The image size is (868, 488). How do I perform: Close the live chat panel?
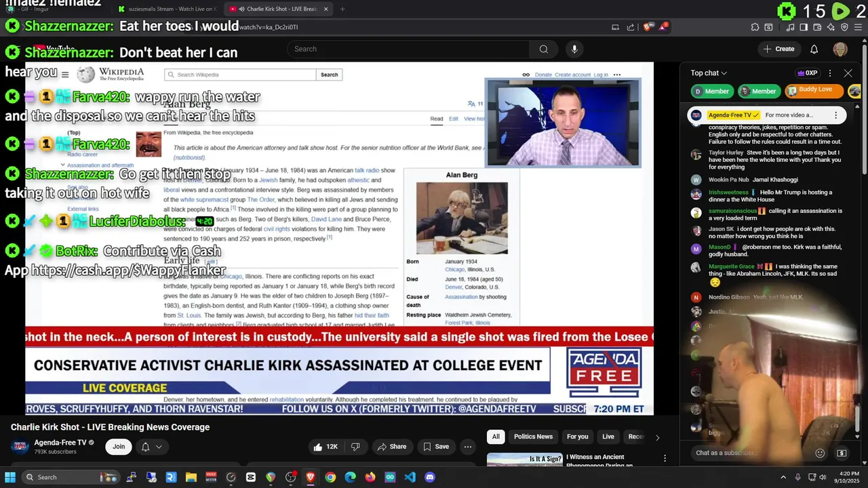[x=848, y=73]
